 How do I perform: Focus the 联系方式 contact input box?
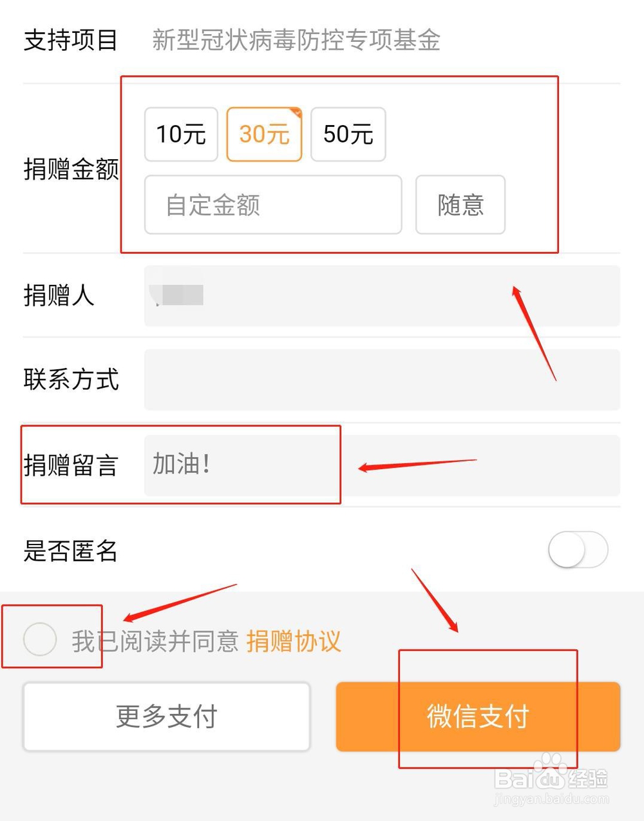pyautogui.click(x=381, y=380)
